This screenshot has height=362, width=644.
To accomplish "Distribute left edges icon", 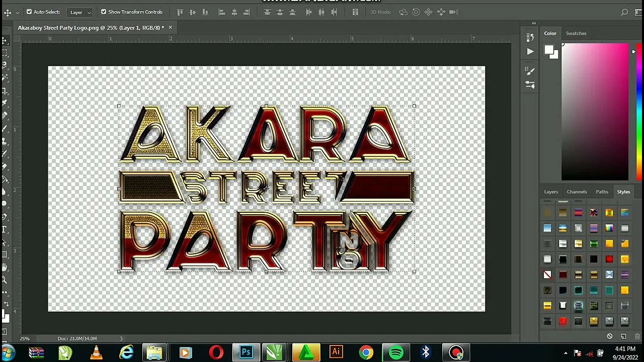I will click(x=309, y=12).
